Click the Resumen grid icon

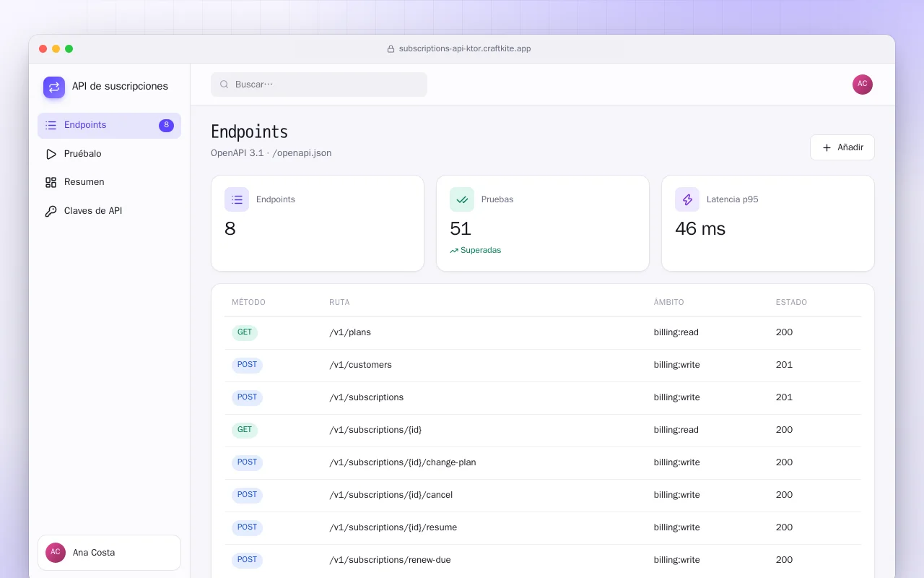point(51,182)
